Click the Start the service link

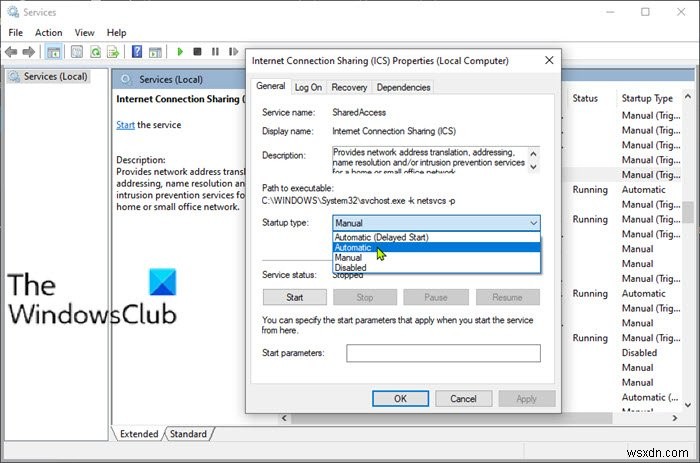(125, 125)
